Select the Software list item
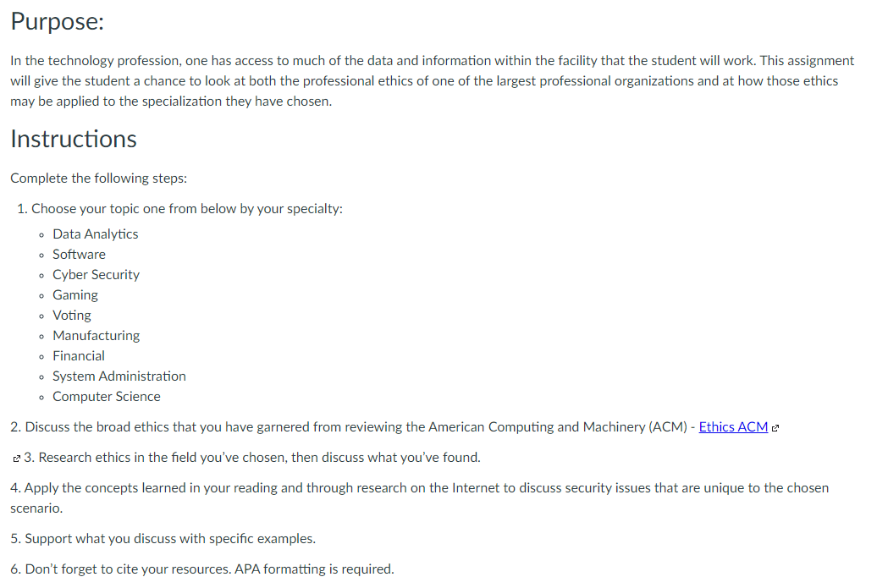The width and height of the screenshot is (877, 588). [79, 255]
